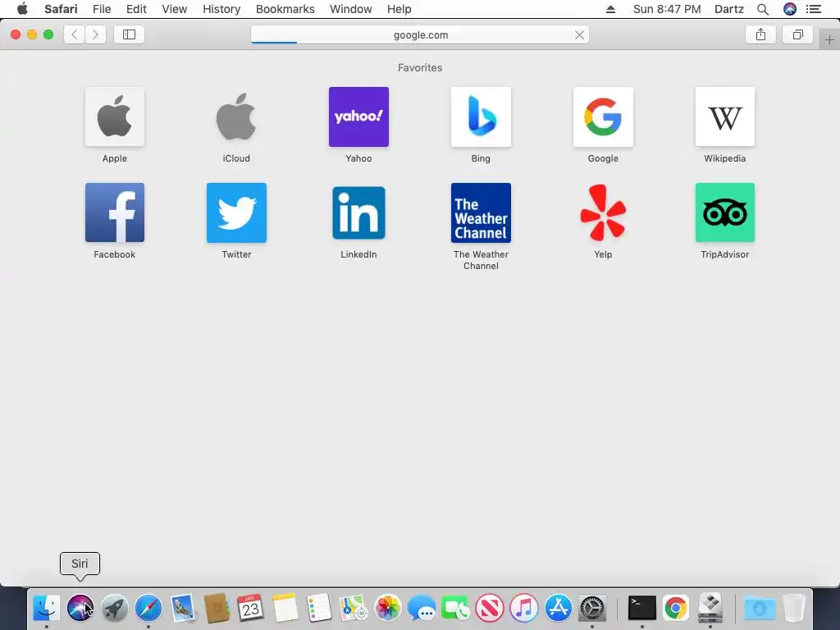Open the Trash in the Dock
The height and width of the screenshot is (630, 840).
pyautogui.click(x=794, y=608)
